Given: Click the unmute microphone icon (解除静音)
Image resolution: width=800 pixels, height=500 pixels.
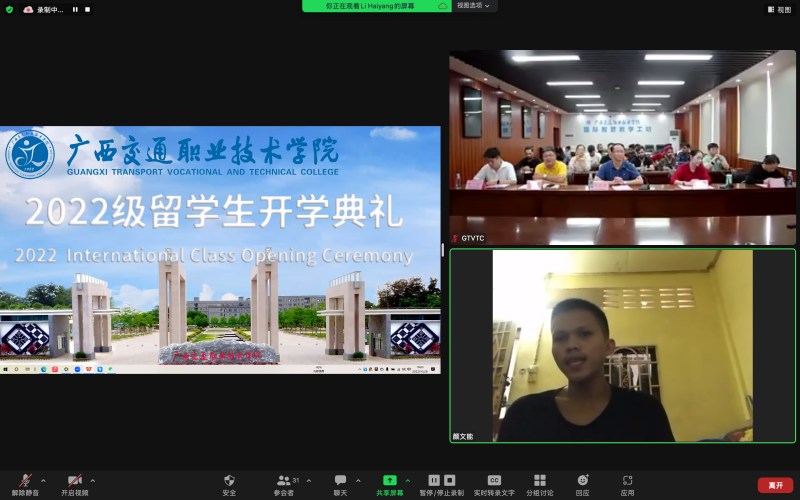Looking at the screenshot, I should click(x=26, y=481).
